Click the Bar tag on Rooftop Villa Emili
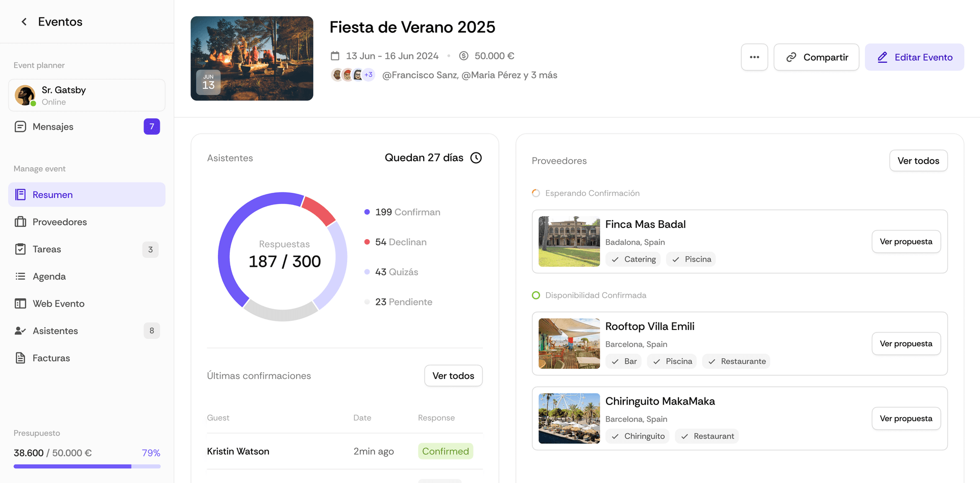Viewport: 980px width, 483px height. tap(624, 361)
